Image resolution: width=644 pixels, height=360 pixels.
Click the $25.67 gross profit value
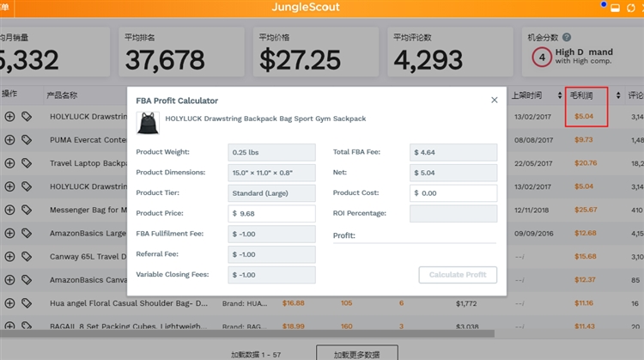[x=586, y=210]
